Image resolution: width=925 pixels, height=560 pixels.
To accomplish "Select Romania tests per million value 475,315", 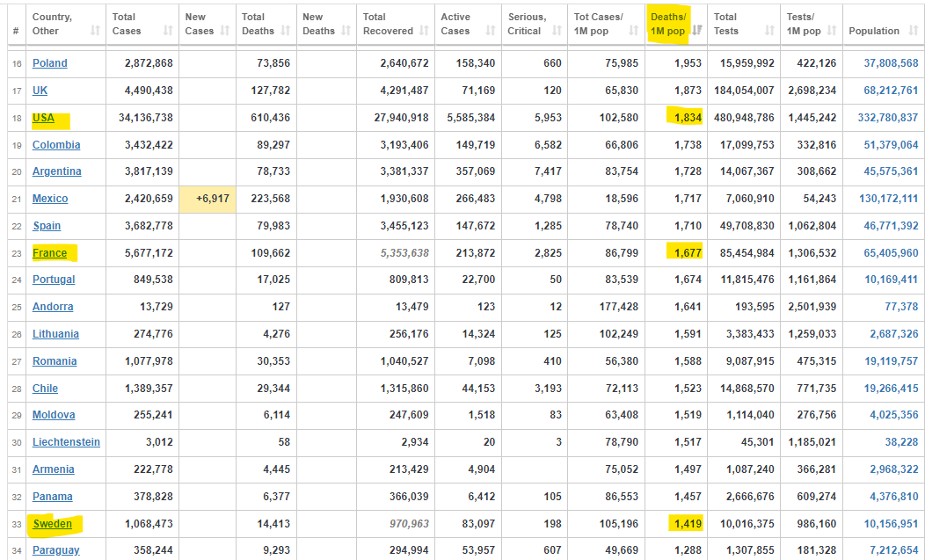I will (x=817, y=360).
